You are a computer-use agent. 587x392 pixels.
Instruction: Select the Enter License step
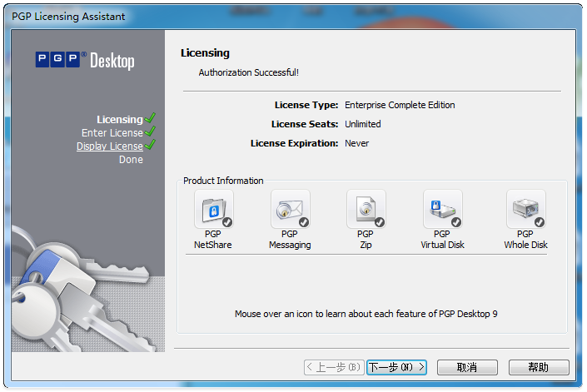tap(112, 133)
